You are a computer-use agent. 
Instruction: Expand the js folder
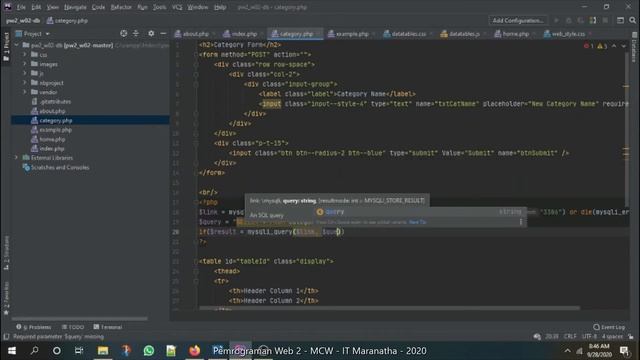(x=25, y=73)
